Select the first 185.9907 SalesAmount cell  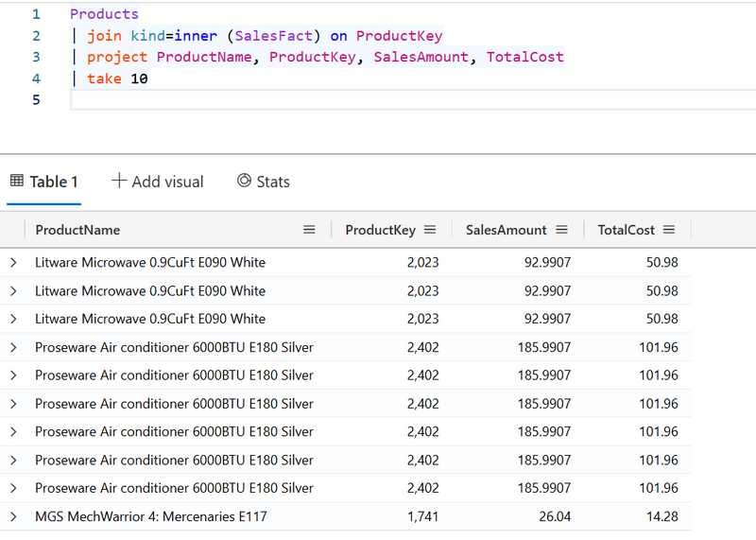coord(544,347)
